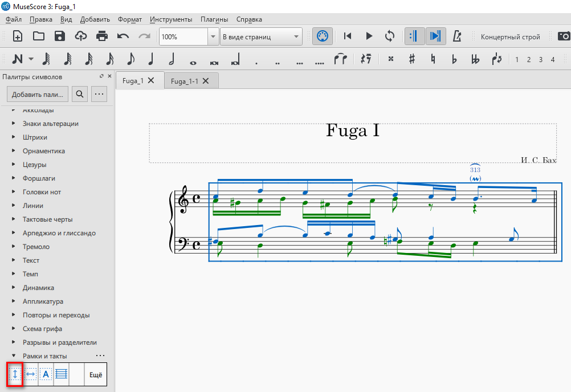
Task: Create a new score with toolbar icon
Action: point(18,36)
